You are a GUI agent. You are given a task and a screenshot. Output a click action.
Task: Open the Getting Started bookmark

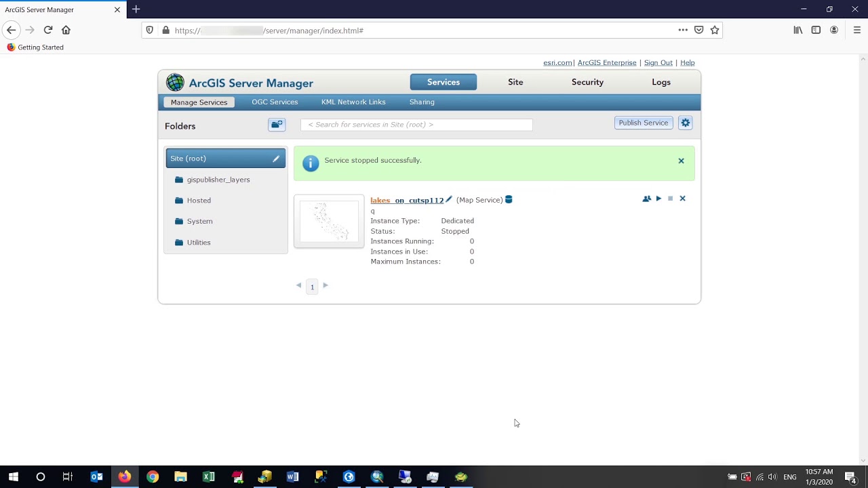(x=35, y=47)
